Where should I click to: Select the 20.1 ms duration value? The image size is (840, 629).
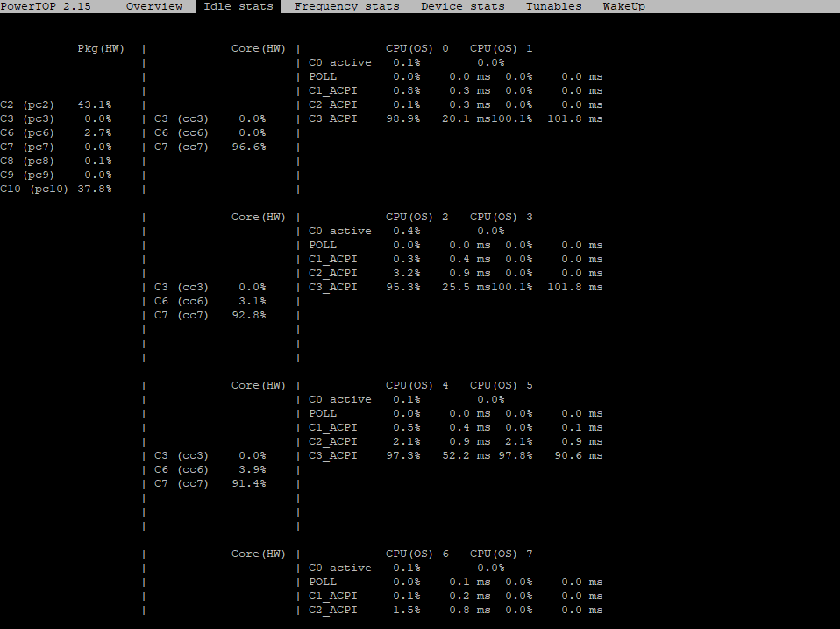[x=466, y=119]
